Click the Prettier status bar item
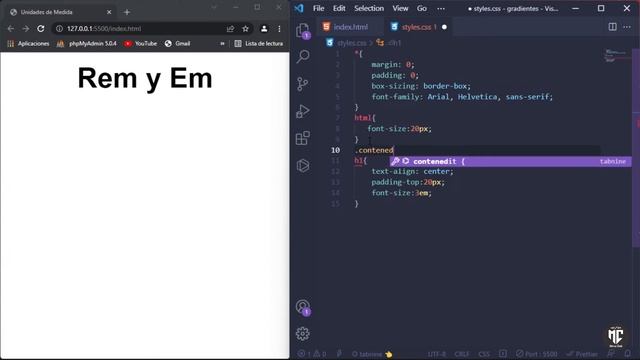This screenshot has width=640, height=360. (x=582, y=354)
